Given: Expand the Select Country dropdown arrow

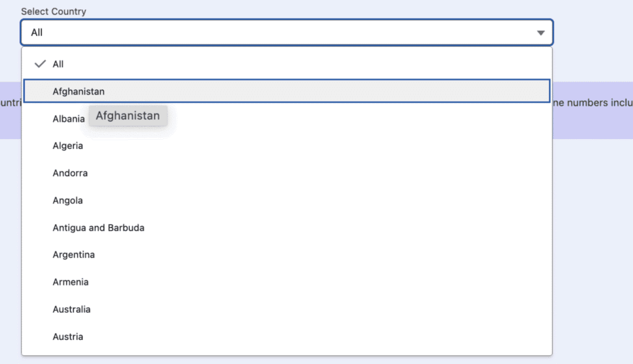Looking at the screenshot, I should click(x=541, y=33).
